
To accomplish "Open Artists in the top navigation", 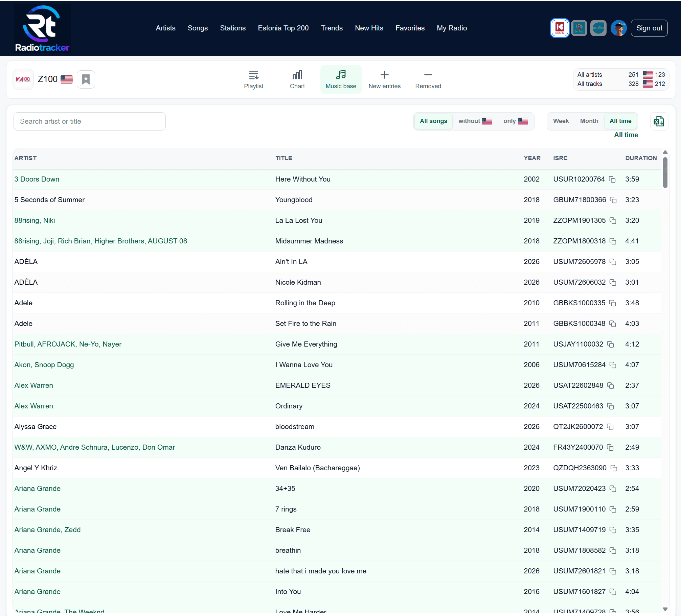I will click(x=165, y=28).
